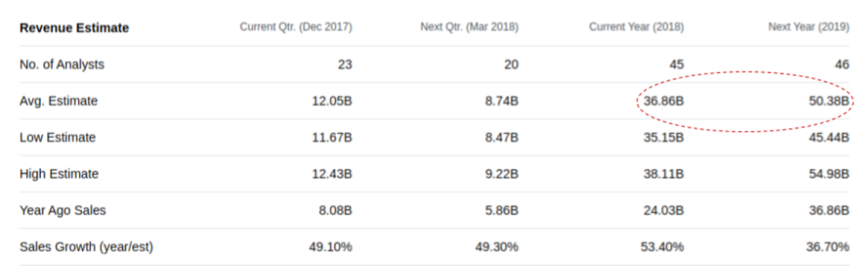Image resolution: width=868 pixels, height=266 pixels.
Task: Click the analyst count 46 cell
Action: 842,64
